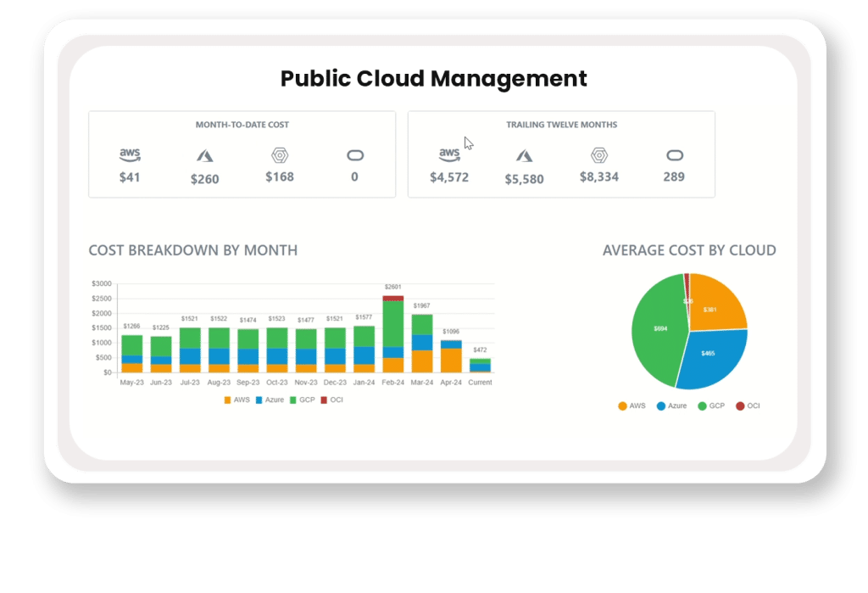Click the GCP icon in Trailing Twelve Months panel
The image size is (868, 593).
pyautogui.click(x=598, y=155)
